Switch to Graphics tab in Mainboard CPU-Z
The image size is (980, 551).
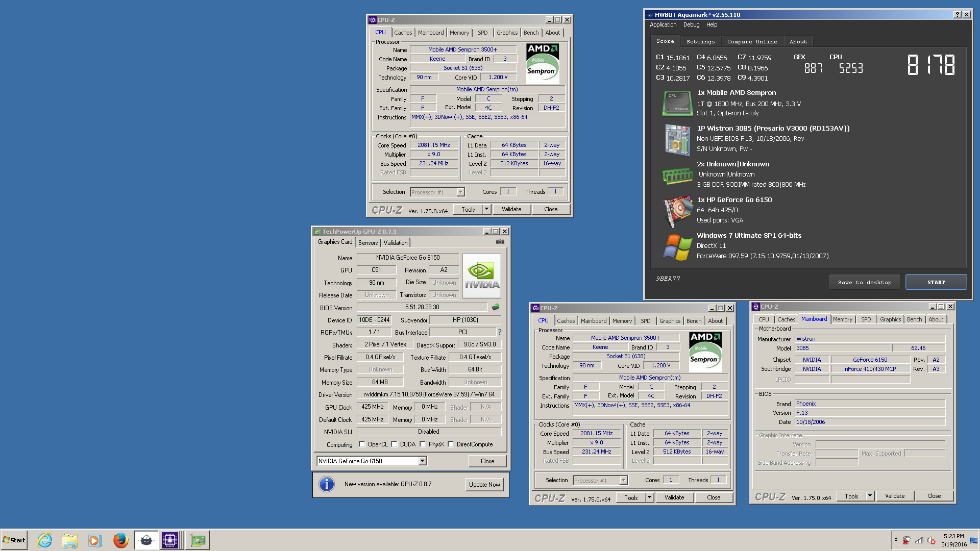coord(890,319)
